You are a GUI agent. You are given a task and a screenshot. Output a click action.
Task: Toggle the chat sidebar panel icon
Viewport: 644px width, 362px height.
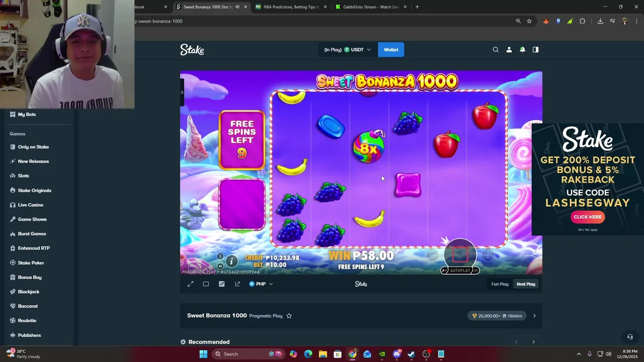point(535,50)
